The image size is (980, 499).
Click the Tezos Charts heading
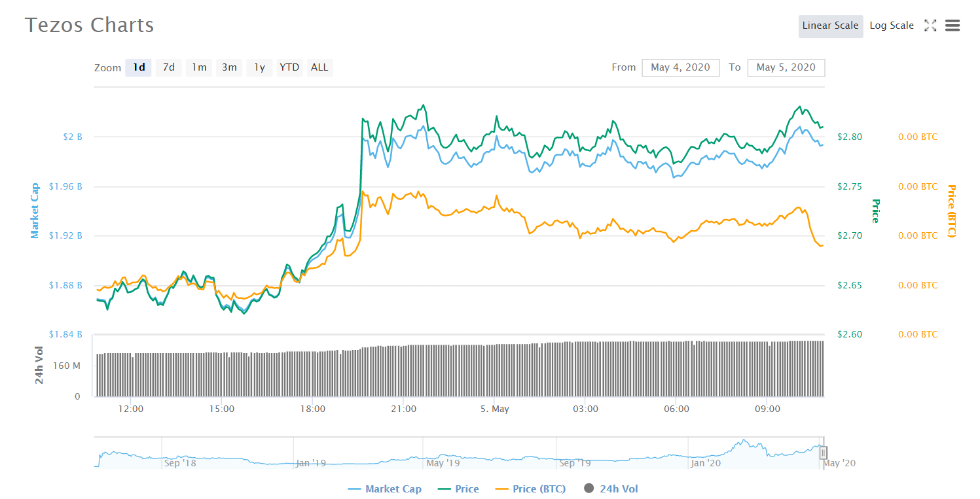pyautogui.click(x=90, y=26)
